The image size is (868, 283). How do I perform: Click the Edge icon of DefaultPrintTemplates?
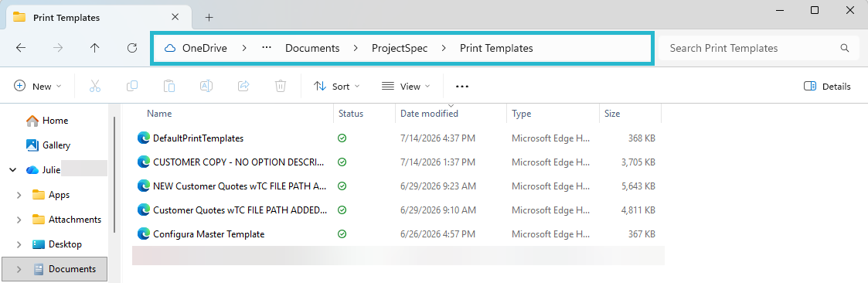click(x=144, y=138)
